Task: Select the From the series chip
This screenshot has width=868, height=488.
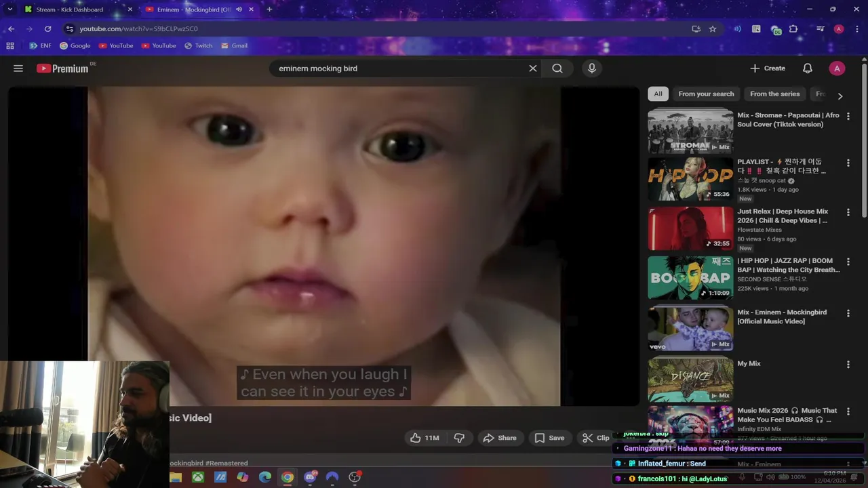Action: click(x=775, y=94)
